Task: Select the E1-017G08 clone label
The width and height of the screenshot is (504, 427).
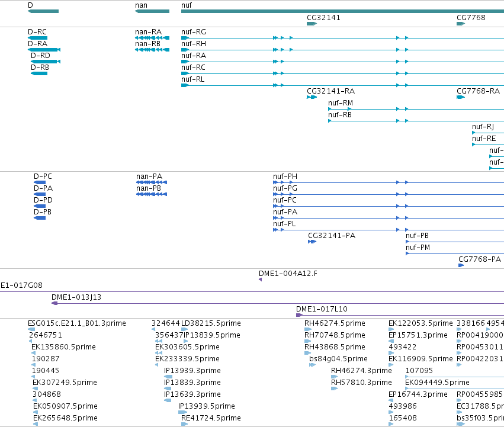Action: click(x=21, y=285)
